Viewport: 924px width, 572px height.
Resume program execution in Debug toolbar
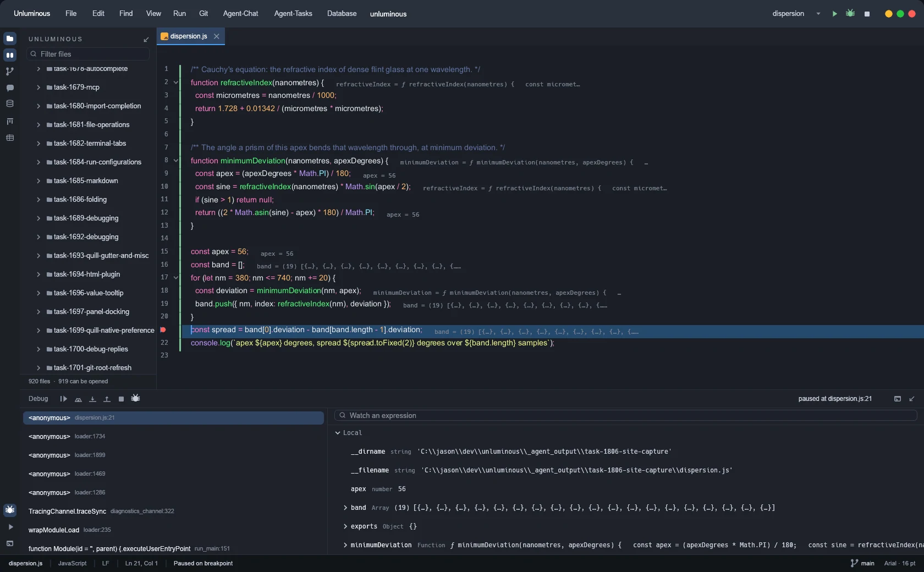tap(64, 399)
